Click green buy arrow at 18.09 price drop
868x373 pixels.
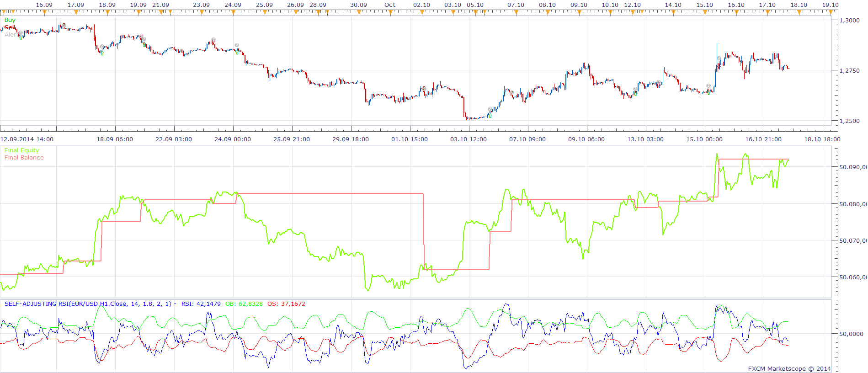[102, 53]
